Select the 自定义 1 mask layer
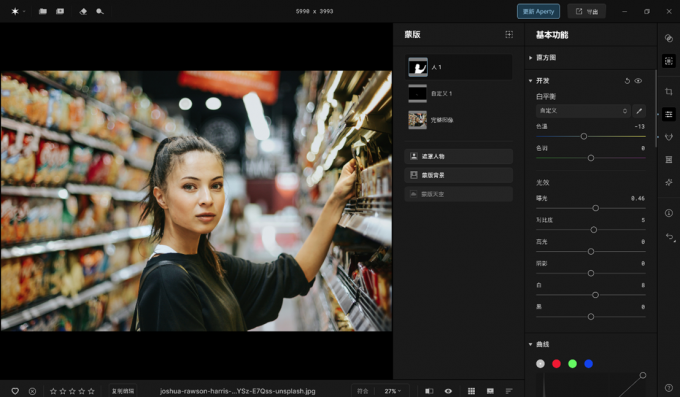Viewport: 680px width, 397px height. [458, 93]
